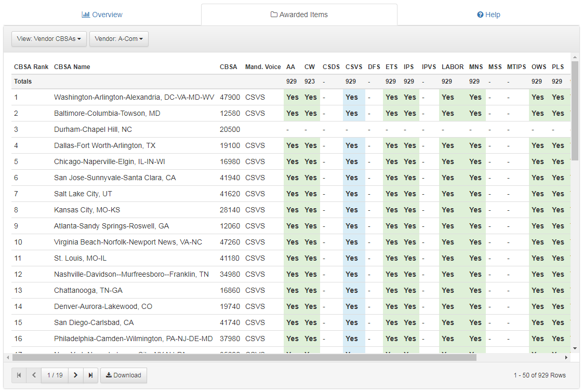Viewport: 583px width, 392px height.
Task: Jump to last page of results
Action: coord(90,375)
